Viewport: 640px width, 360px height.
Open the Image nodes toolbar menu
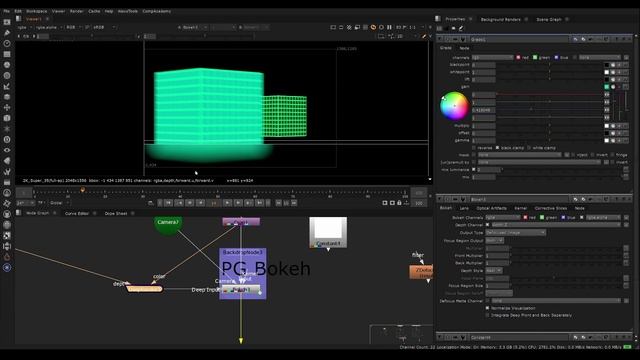[x=7, y=22]
